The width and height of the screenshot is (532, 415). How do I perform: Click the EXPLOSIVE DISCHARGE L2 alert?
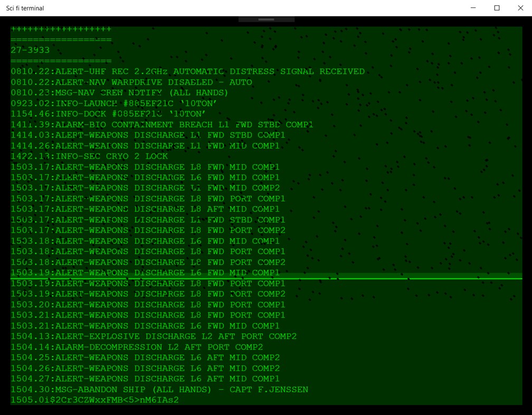point(153,336)
